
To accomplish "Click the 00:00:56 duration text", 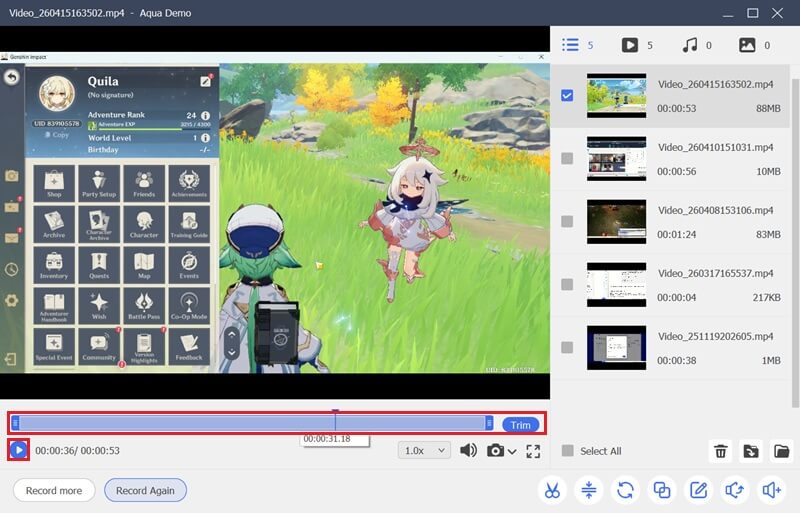I will click(x=677, y=172).
